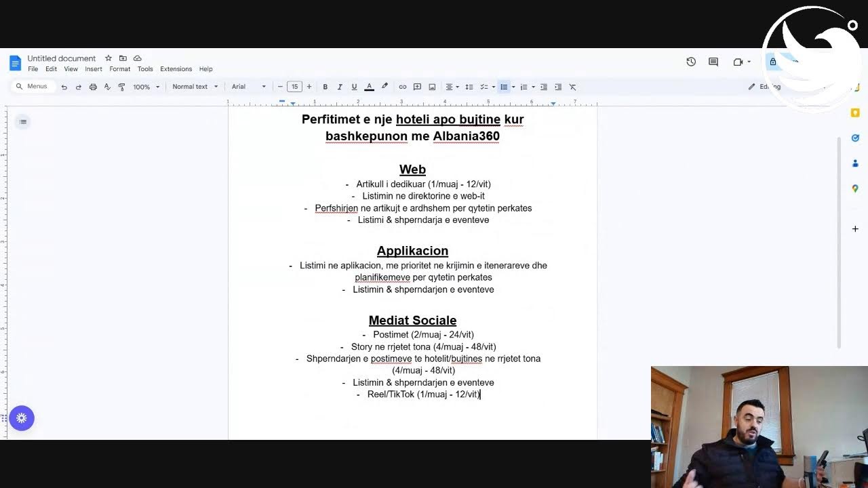The height and width of the screenshot is (488, 868).
Task: Open the Help menu
Action: click(x=206, y=69)
